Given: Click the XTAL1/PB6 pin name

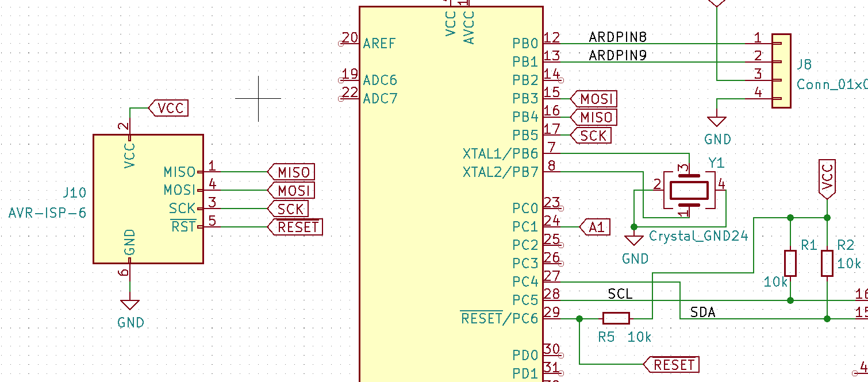Looking at the screenshot, I should point(500,153).
